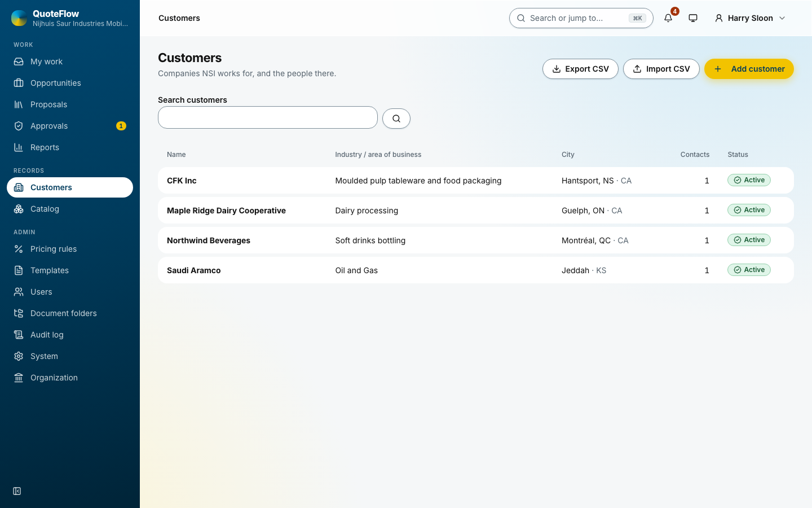Click into the Search customers field
Screen dimensions: 812x508
[x=268, y=117]
